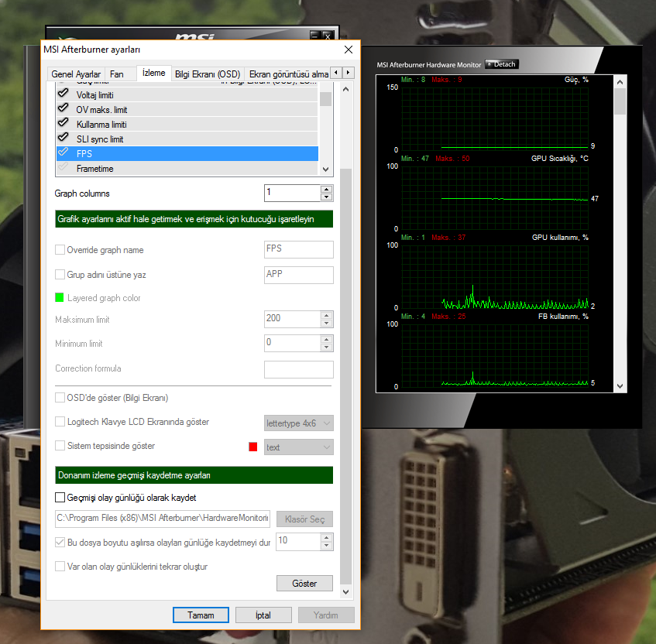Increase the Minimum limit value
Screen dimensions: 656x644
327,339
